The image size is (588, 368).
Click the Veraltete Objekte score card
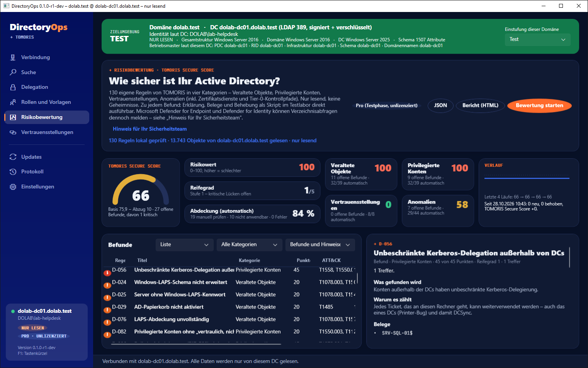pyautogui.click(x=361, y=174)
